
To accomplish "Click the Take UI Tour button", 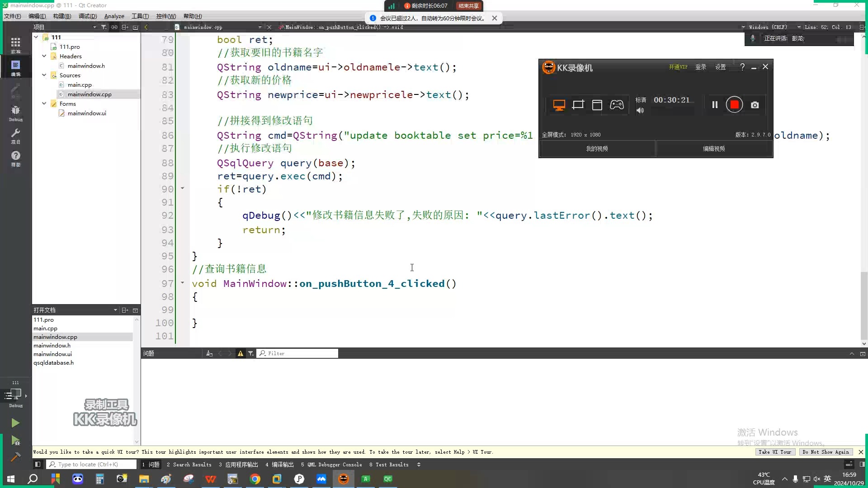I will (x=775, y=452).
